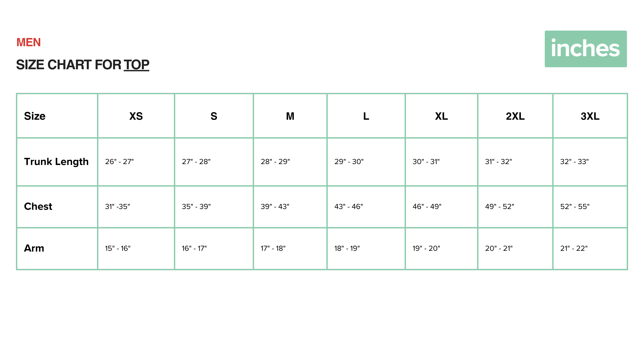Viewport: 644px width, 362px height.
Task: Click the 2XL trunk length 31" - 32"
Action: 498,162
